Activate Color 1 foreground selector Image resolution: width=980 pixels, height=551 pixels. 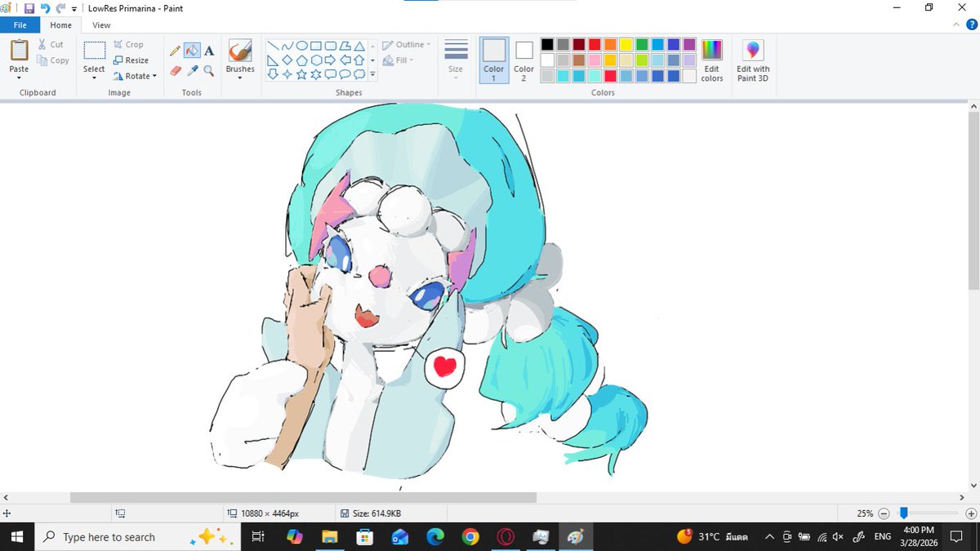coord(494,60)
